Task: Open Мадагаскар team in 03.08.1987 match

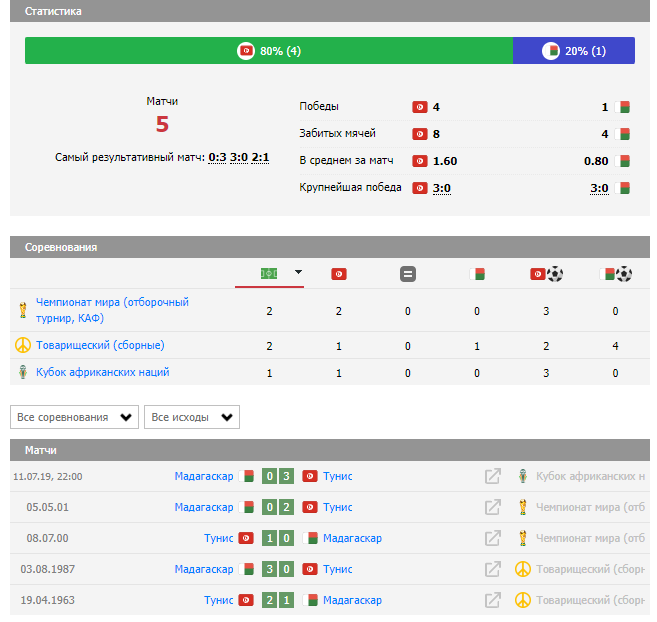Action: pos(203,570)
